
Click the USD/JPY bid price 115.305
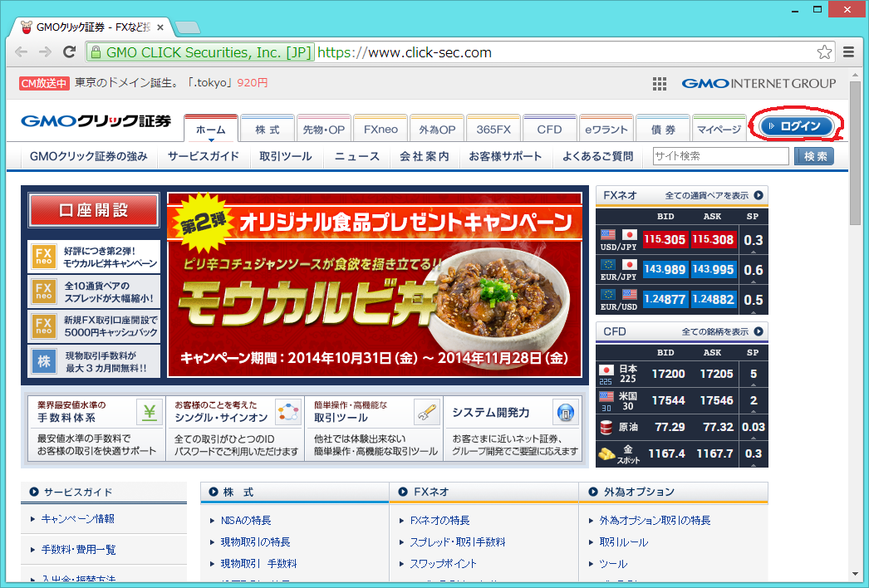664,240
